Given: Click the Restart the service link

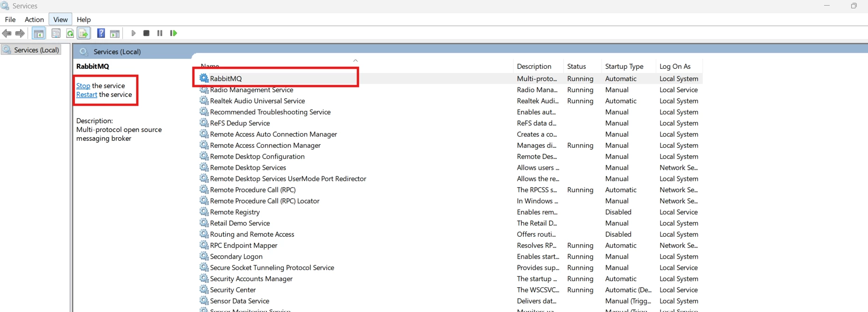Looking at the screenshot, I should coord(86,94).
